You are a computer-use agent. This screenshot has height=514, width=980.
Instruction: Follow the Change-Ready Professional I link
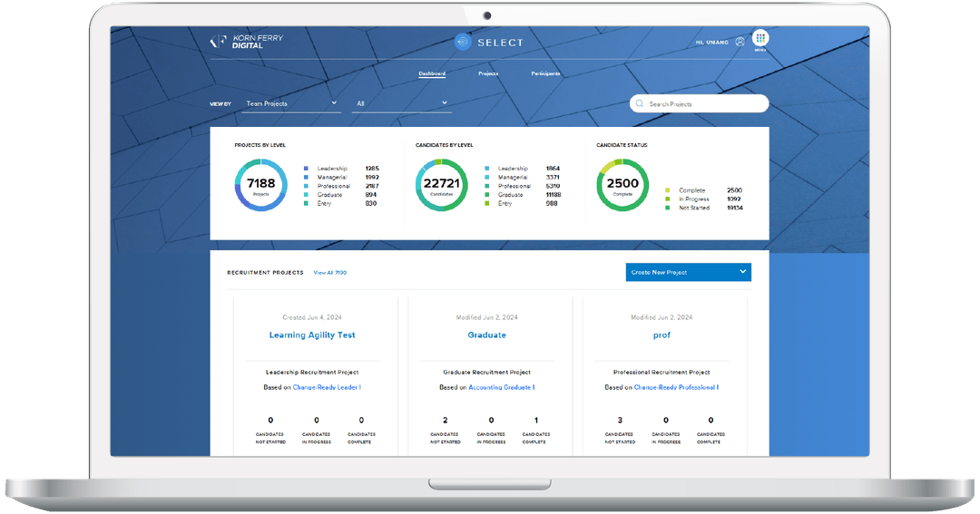click(x=676, y=387)
